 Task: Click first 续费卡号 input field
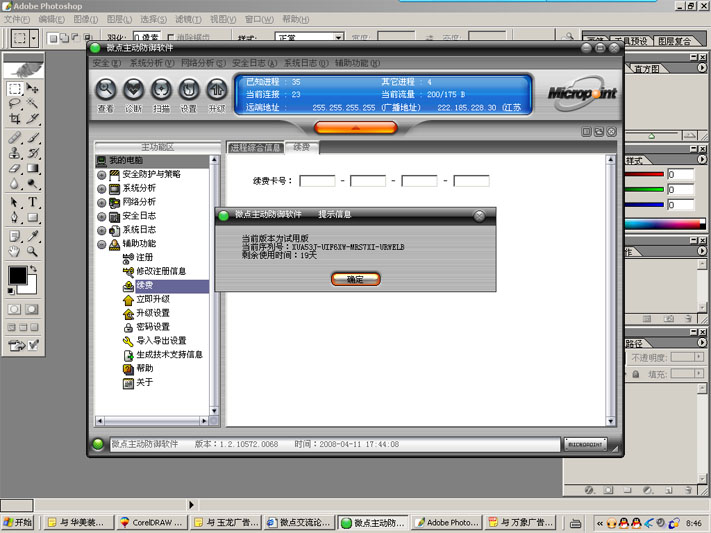(317, 181)
